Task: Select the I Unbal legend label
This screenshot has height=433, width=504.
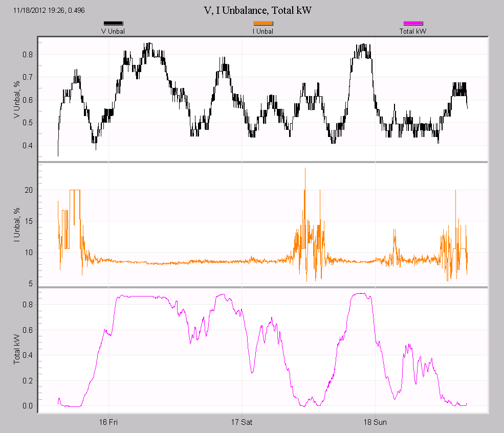Action: [x=261, y=31]
